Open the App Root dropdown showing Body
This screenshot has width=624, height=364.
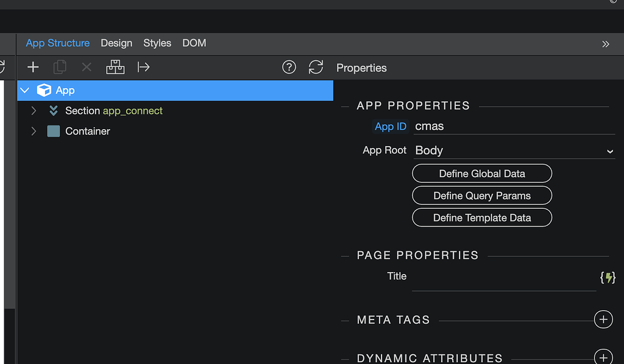click(514, 150)
